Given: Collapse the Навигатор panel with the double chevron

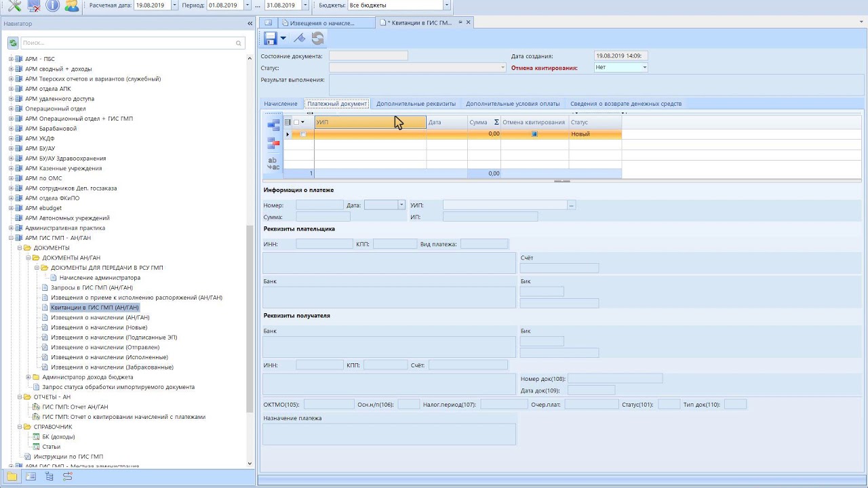Looking at the screenshot, I should 250,24.
